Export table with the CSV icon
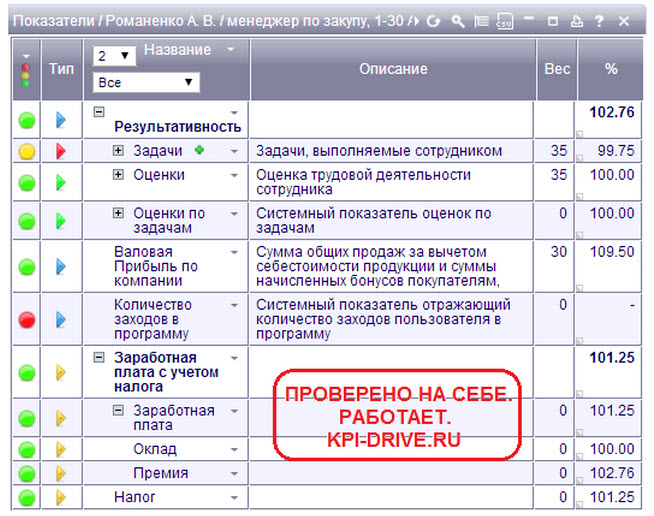Viewport: 654px width, 516px height. click(505, 21)
